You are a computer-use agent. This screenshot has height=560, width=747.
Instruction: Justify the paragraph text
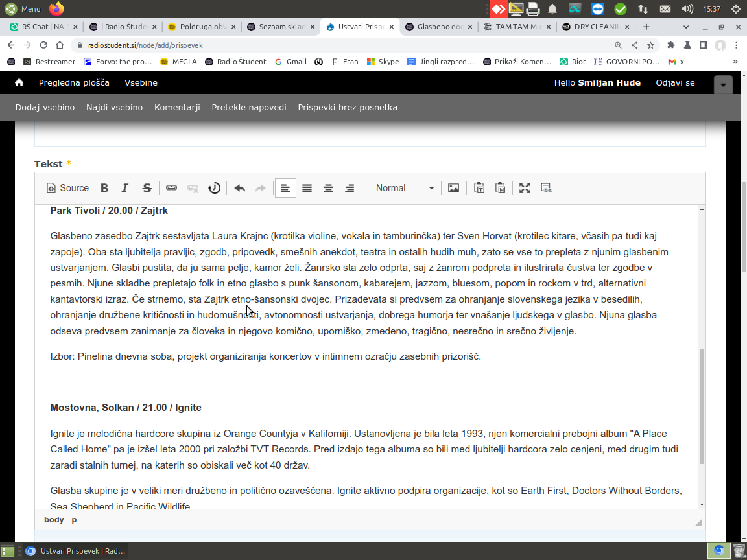[x=307, y=188]
